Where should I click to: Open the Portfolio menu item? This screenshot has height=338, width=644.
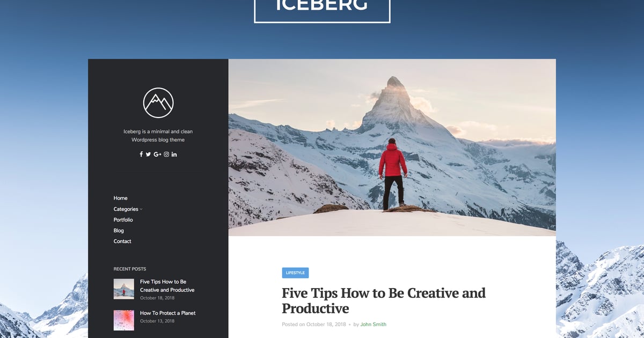(123, 219)
